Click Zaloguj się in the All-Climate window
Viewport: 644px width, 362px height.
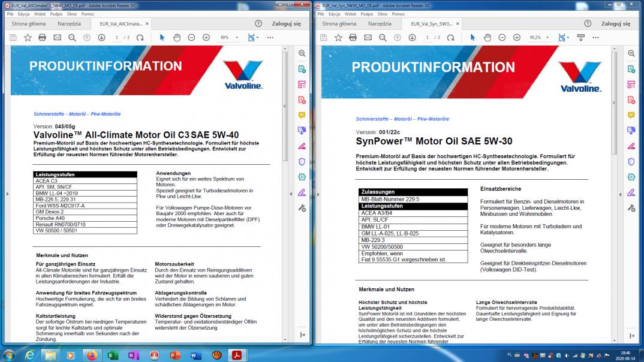tap(287, 24)
